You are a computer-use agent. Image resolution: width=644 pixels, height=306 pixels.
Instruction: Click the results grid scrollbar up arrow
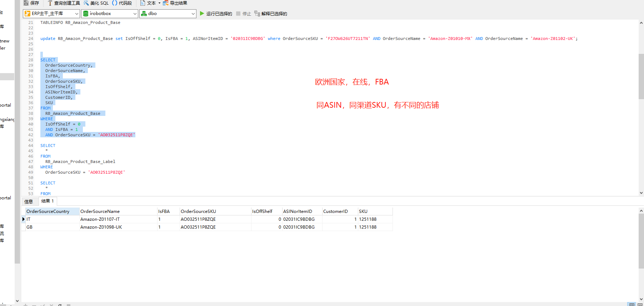(641, 211)
